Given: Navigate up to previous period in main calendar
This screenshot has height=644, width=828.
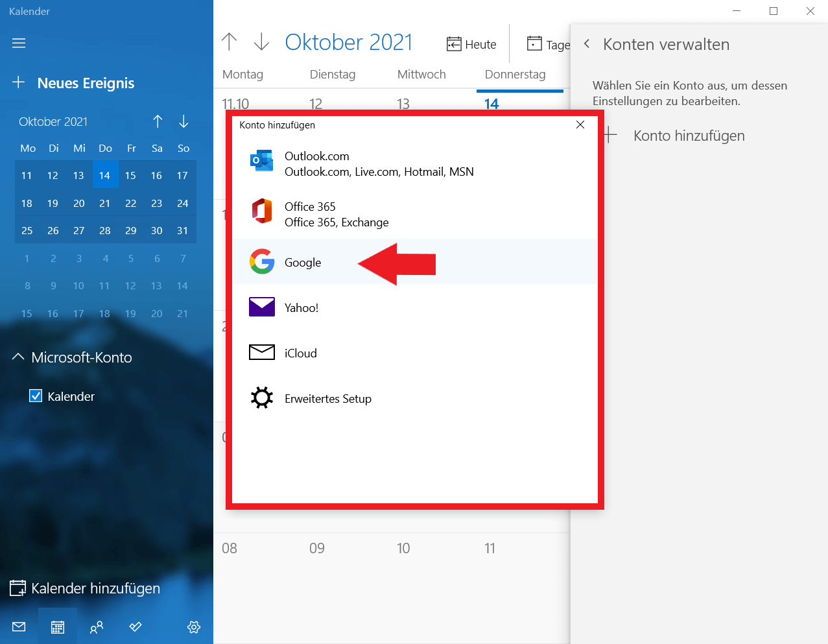Looking at the screenshot, I should coord(229,42).
